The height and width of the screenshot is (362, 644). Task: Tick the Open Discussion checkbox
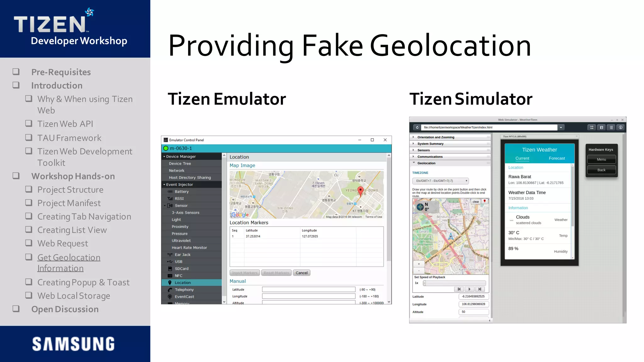(x=16, y=309)
